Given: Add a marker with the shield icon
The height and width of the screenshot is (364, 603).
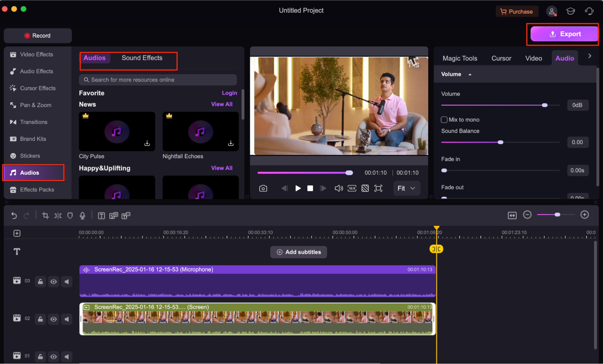Looking at the screenshot, I should pyautogui.click(x=70, y=215).
